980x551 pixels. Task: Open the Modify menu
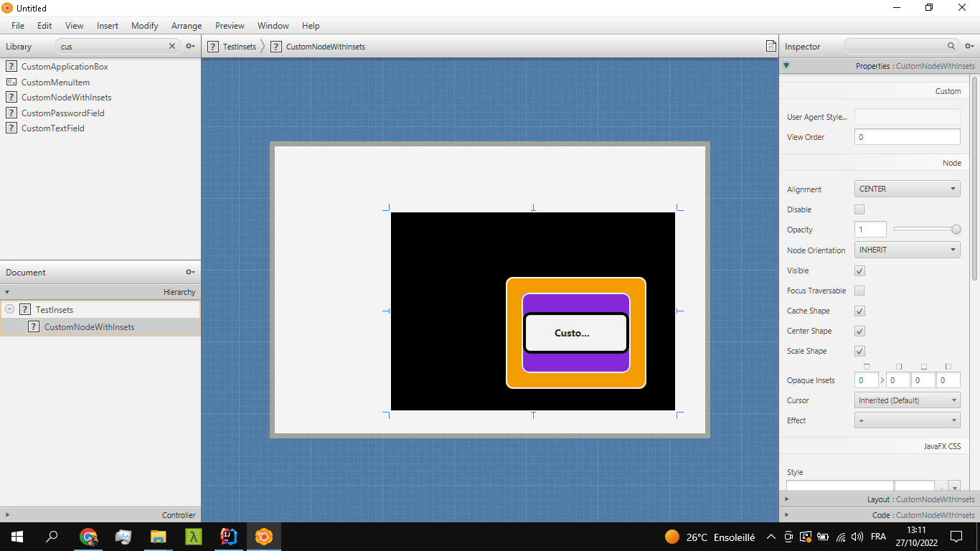point(144,26)
